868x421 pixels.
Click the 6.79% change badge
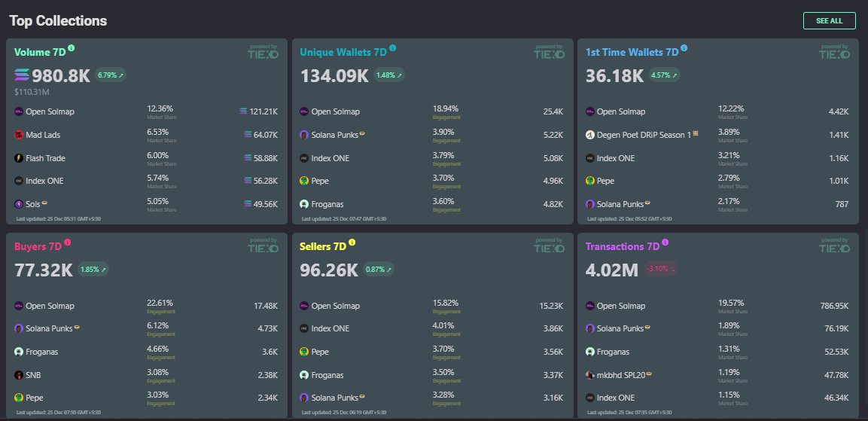tap(111, 75)
